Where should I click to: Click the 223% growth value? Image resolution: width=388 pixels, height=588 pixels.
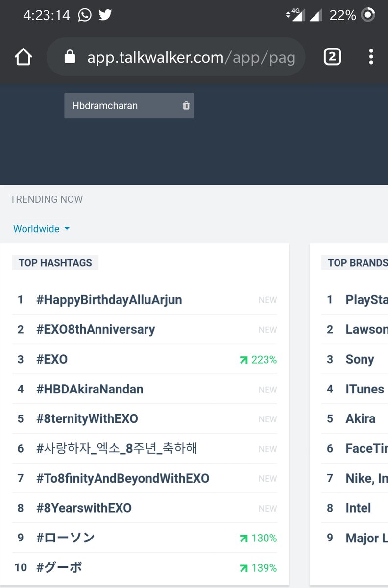click(264, 360)
